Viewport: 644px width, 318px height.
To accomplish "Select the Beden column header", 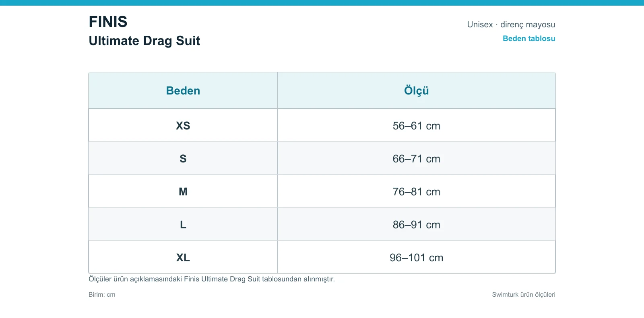I will (183, 90).
